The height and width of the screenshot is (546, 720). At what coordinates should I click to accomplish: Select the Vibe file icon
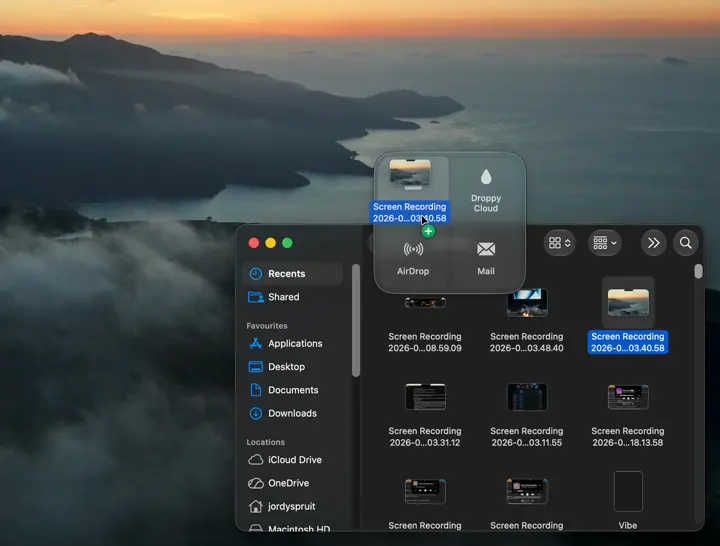(628, 491)
